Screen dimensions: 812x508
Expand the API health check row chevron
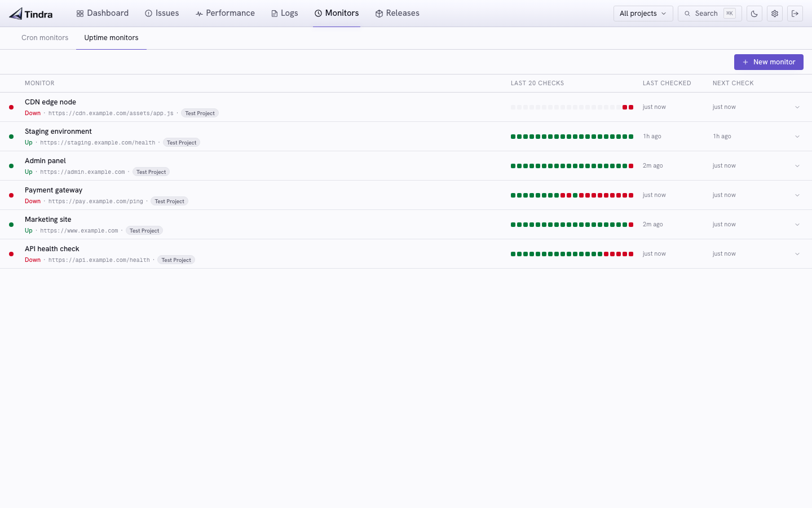[x=797, y=254]
